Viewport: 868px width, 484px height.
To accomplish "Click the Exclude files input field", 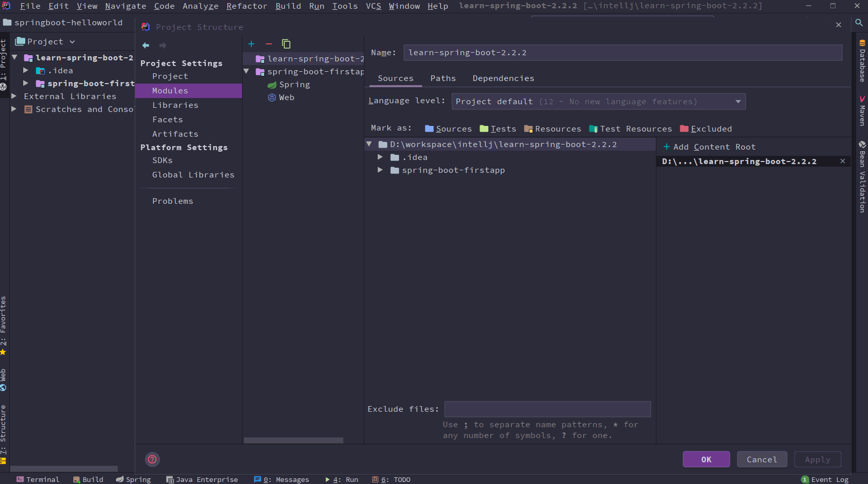I will point(547,409).
